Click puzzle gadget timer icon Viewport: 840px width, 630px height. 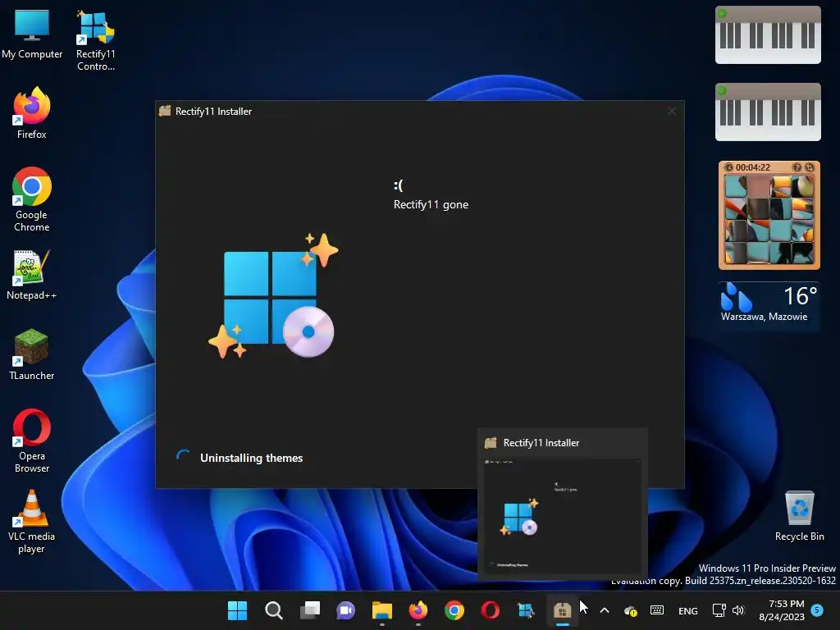[x=728, y=167]
